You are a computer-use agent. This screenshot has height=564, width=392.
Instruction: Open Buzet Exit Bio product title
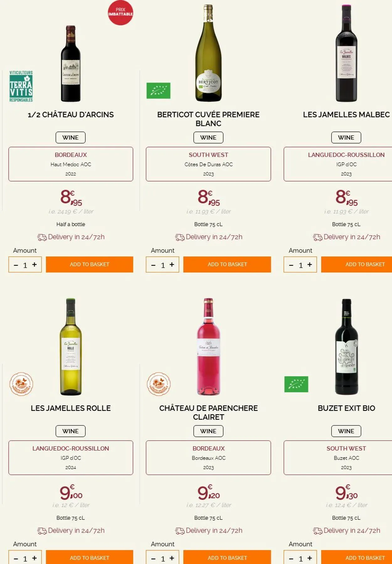pos(346,408)
